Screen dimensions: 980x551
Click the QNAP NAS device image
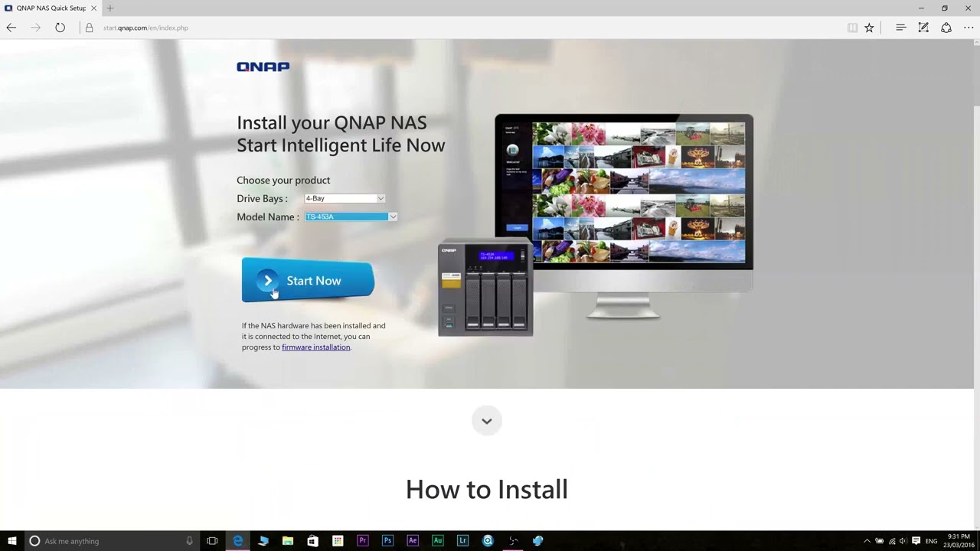[x=485, y=287]
